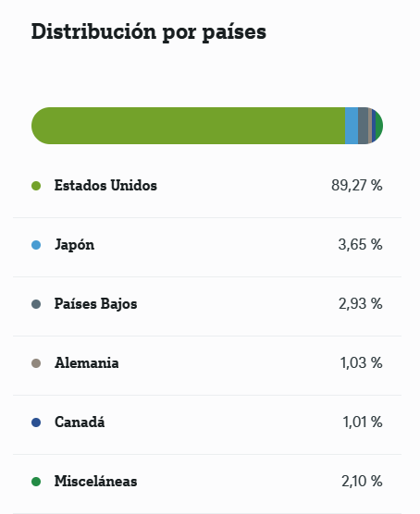The image size is (420, 514).
Task: Click the dark green Misceláneas bar end
Action: pos(379,126)
